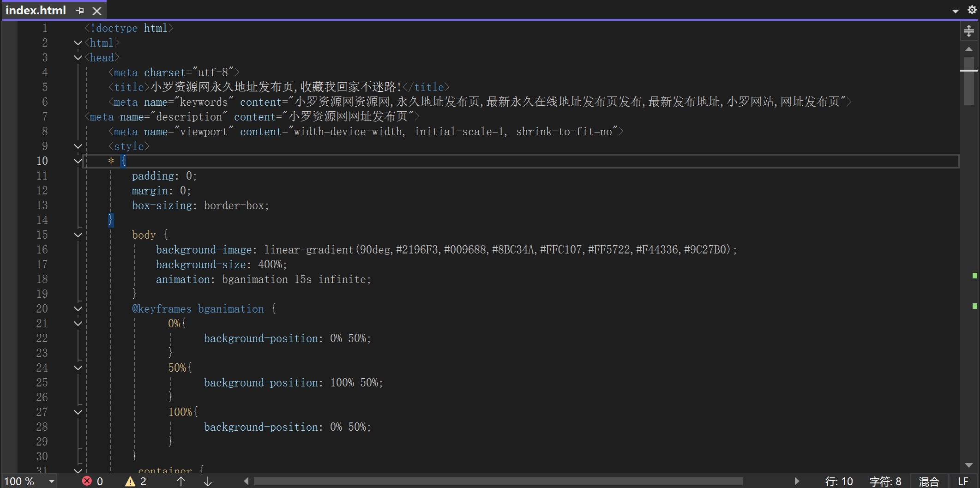Click 'padding: 0;' on line 11
980x488 pixels.
click(x=164, y=176)
